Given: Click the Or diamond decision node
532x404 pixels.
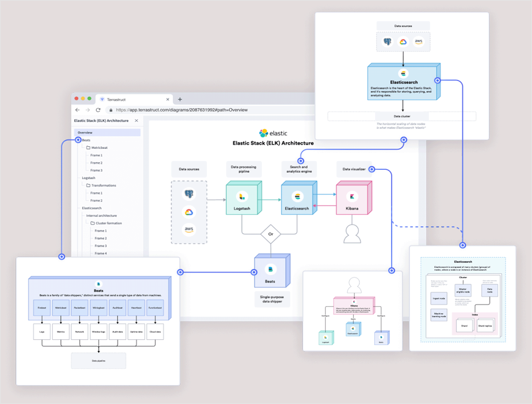Looking at the screenshot, I should point(271,234).
